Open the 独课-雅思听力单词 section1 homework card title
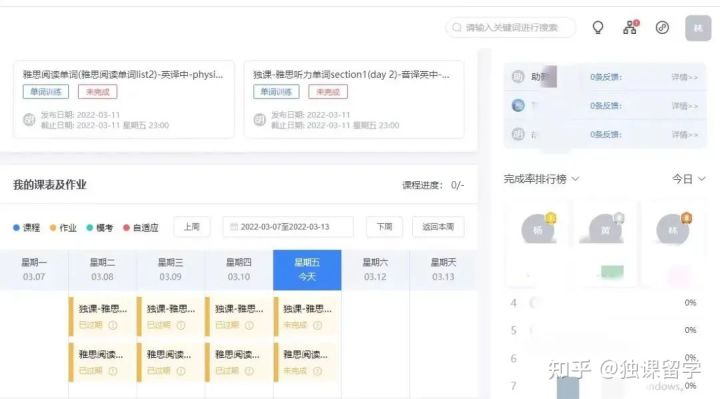720x399 pixels. tap(351, 74)
